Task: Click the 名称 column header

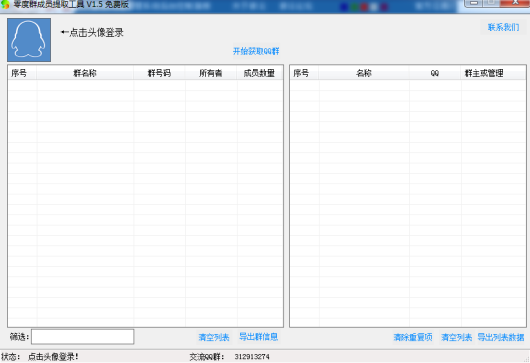Action: (x=364, y=73)
